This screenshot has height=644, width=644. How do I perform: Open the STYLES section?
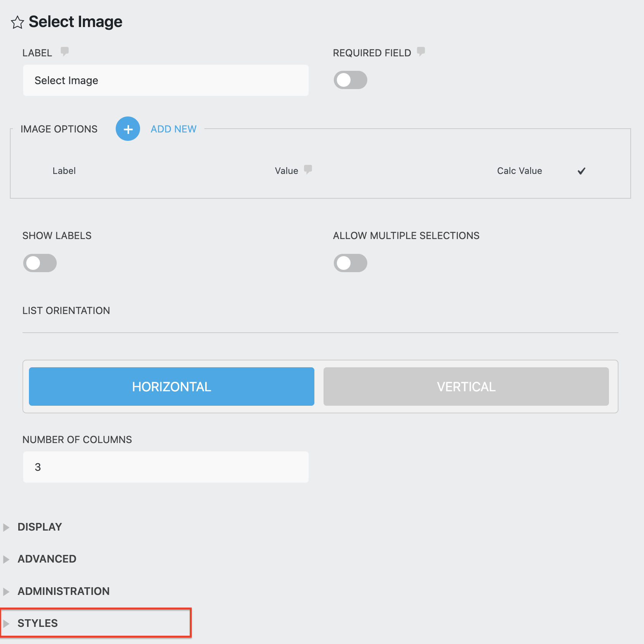37,623
